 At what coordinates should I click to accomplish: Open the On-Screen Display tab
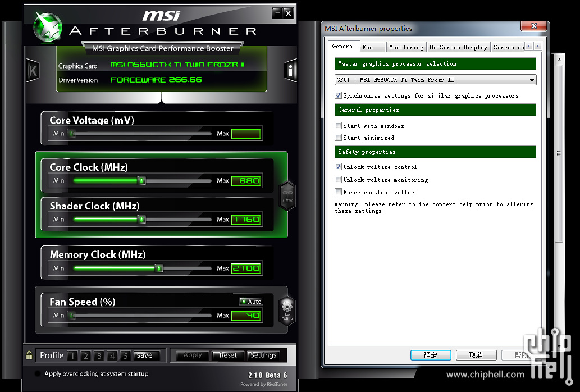coord(458,47)
